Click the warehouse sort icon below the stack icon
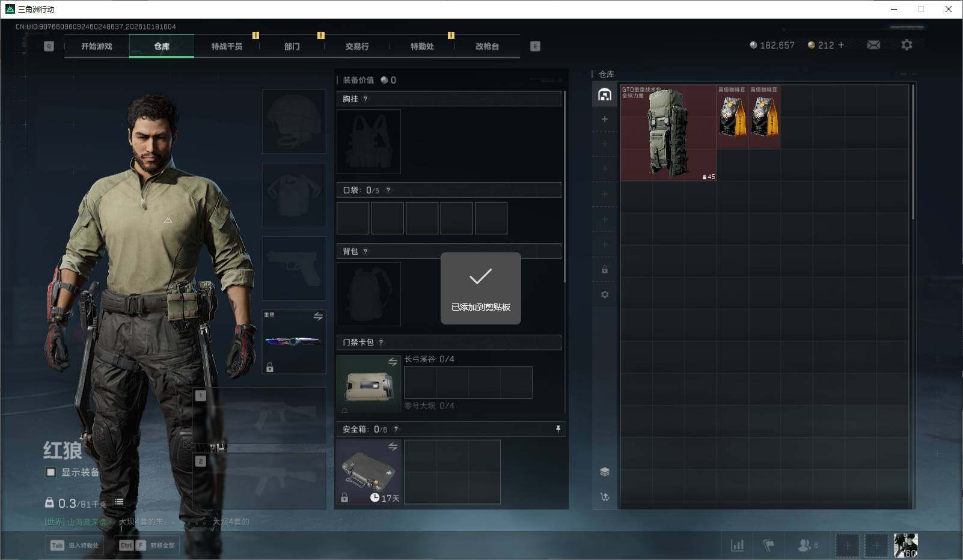Image resolution: width=963 pixels, height=560 pixels. click(605, 497)
